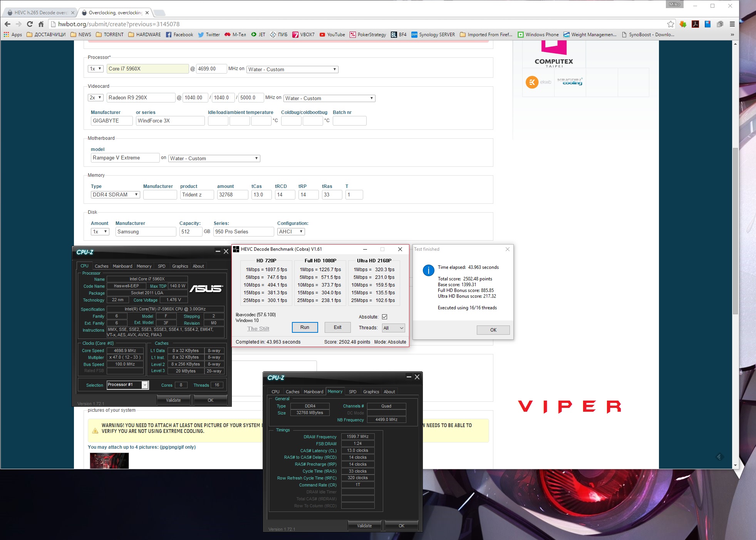Open the BF4 bookmark
756x540 pixels.
tap(399, 35)
